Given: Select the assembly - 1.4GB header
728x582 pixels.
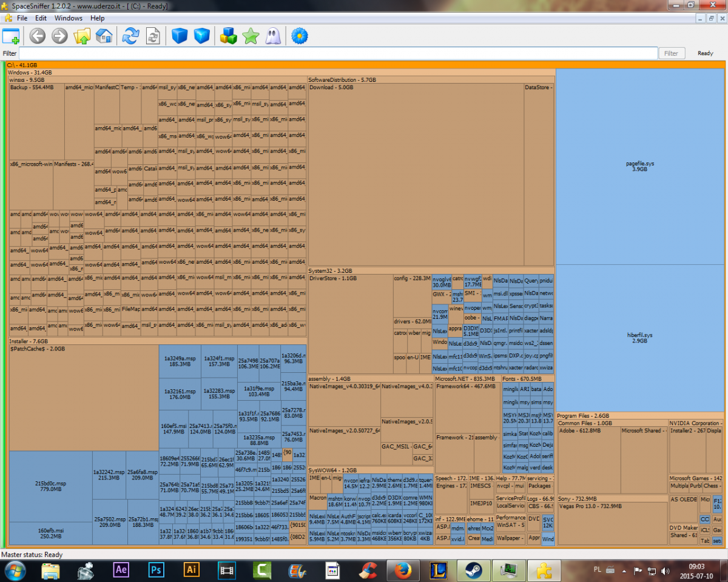Looking at the screenshot, I should pyautogui.click(x=370, y=378).
